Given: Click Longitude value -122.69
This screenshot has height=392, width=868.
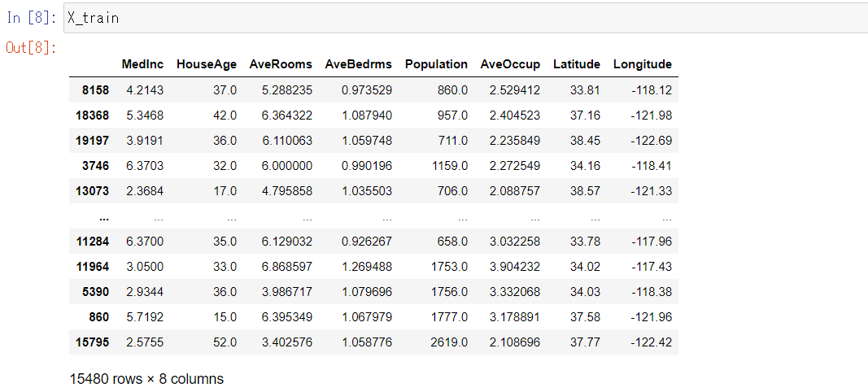Looking at the screenshot, I should 652,141.
